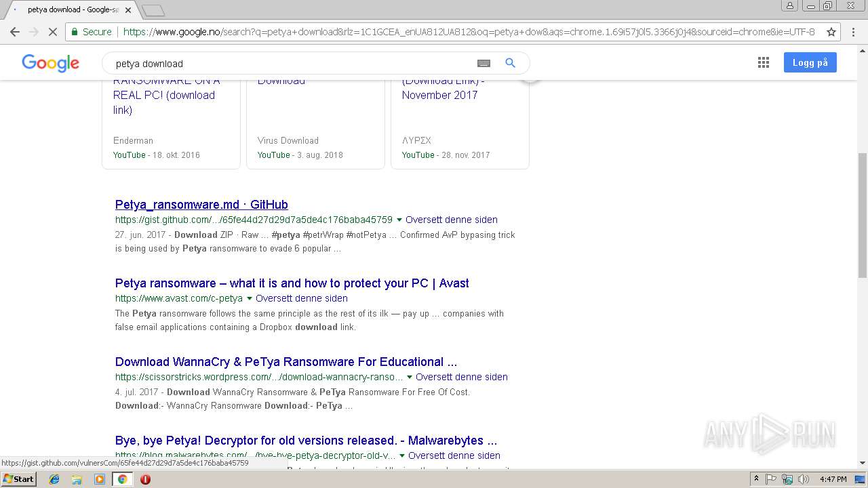Viewport: 868px width, 488px height.
Task: Translate the Malwarebytes result page
Action: [x=454, y=455]
